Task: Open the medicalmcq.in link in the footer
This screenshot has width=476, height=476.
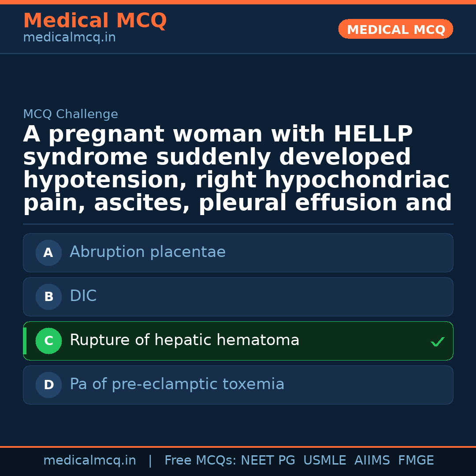Action: coord(89,461)
